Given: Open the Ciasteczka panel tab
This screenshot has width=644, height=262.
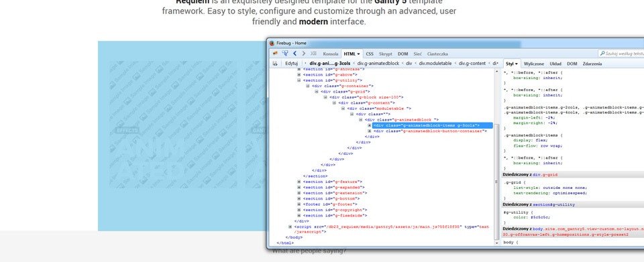Looking at the screenshot, I should click(437, 54).
